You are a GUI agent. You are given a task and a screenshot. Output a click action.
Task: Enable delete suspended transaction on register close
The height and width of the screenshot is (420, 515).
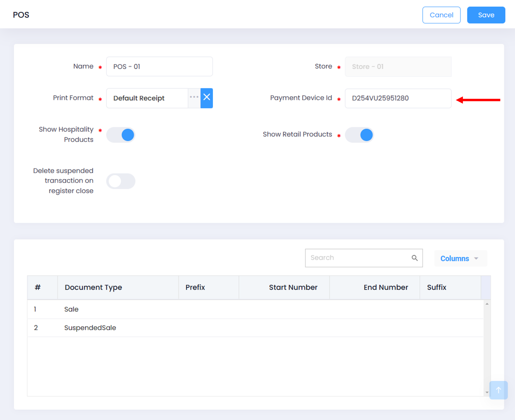121,181
